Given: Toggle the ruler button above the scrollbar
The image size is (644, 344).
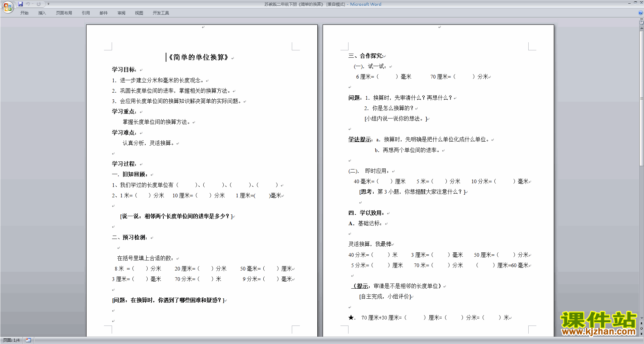Looking at the screenshot, I should (x=641, y=23).
